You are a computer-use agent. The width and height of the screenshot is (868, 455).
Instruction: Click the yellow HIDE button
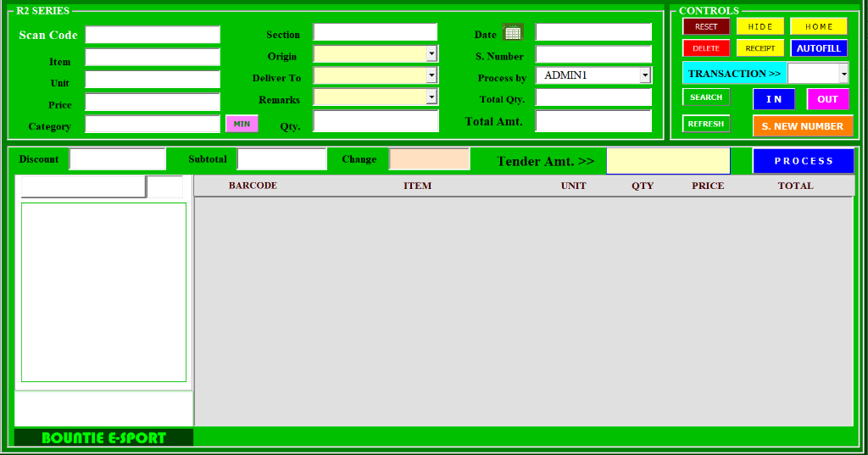[x=760, y=26]
